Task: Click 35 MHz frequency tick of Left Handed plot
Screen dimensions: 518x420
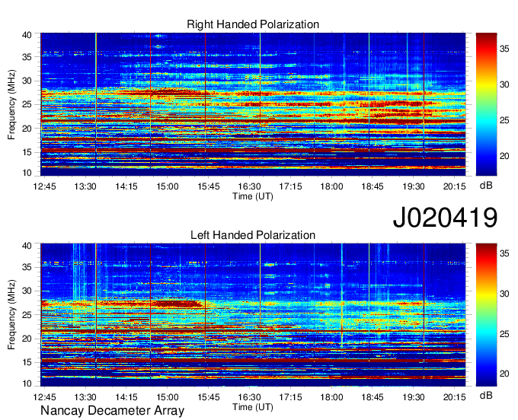Action: [x=27, y=267]
